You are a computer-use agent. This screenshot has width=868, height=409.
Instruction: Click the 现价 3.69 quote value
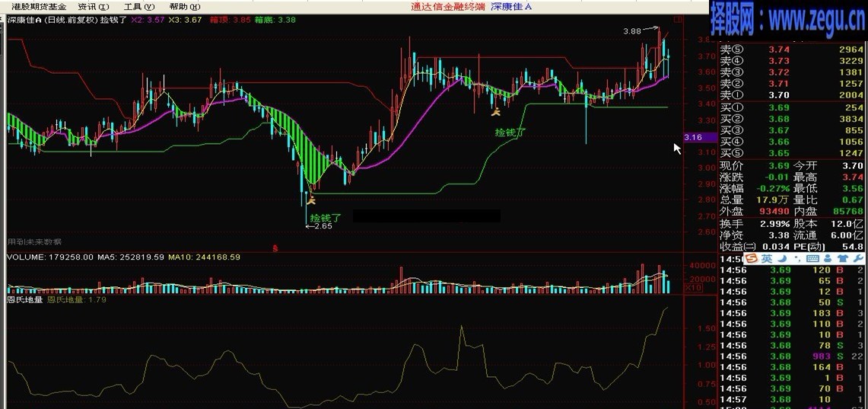pos(779,166)
